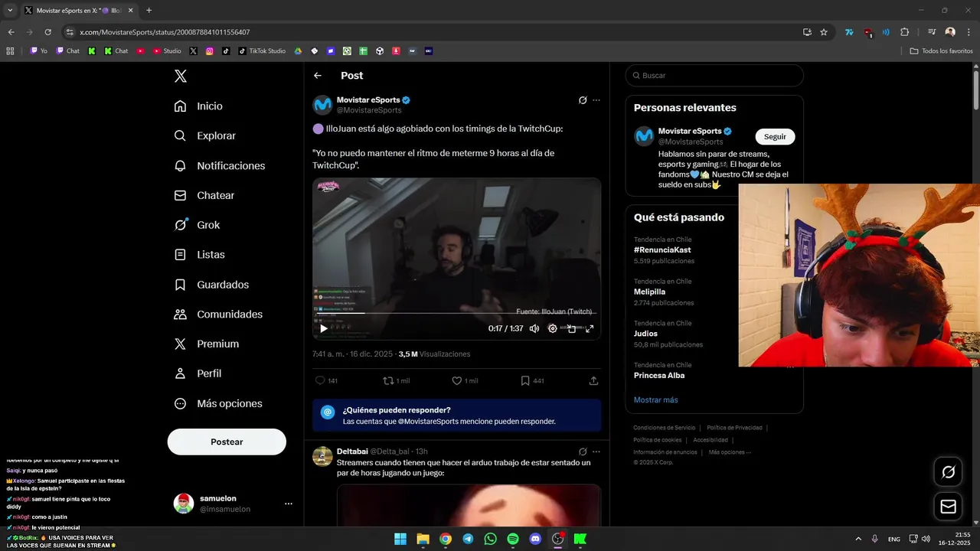Open the floating Grok button
The height and width of the screenshot is (551, 980).
948,472
